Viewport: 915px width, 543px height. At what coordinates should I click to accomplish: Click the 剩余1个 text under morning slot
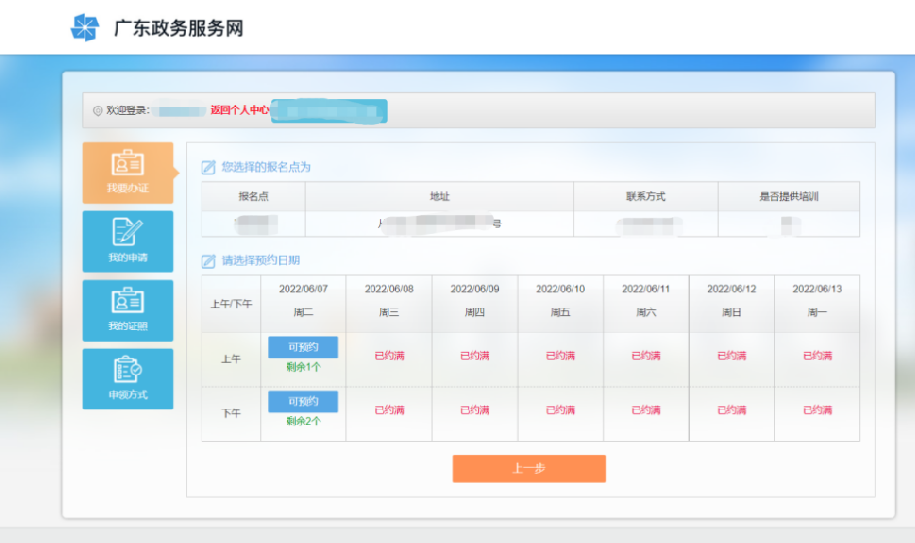[303, 367]
